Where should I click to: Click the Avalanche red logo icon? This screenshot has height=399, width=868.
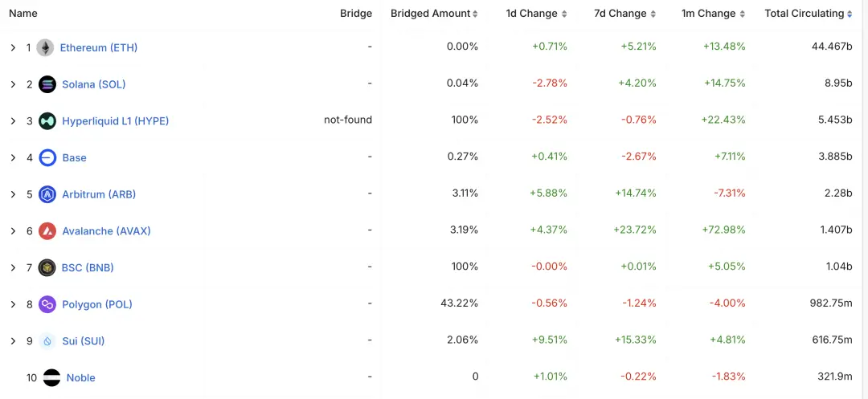point(47,230)
